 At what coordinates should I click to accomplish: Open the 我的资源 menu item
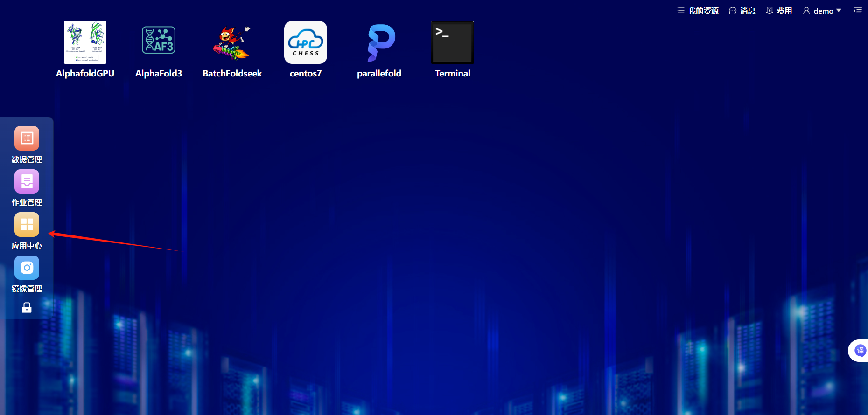pyautogui.click(x=698, y=11)
